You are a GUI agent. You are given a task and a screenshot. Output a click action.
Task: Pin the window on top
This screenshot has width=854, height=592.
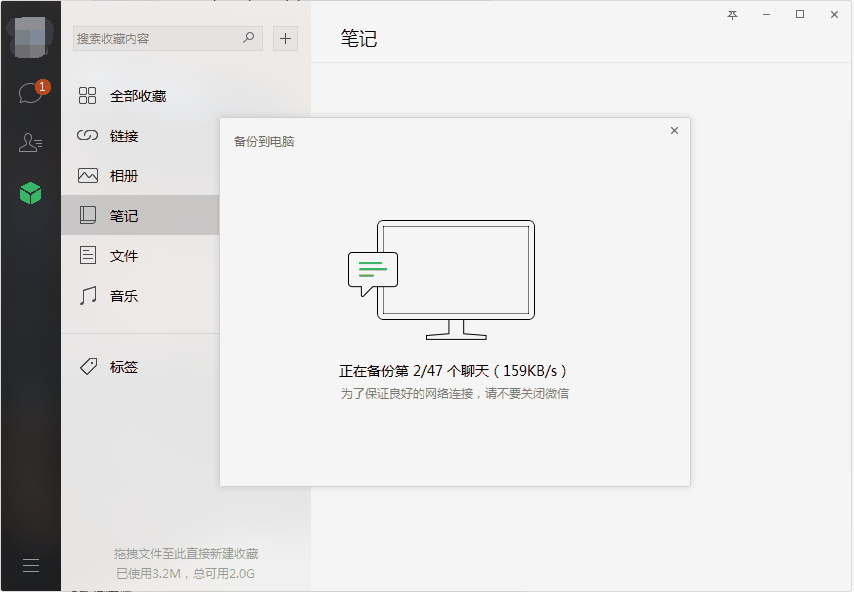point(733,15)
